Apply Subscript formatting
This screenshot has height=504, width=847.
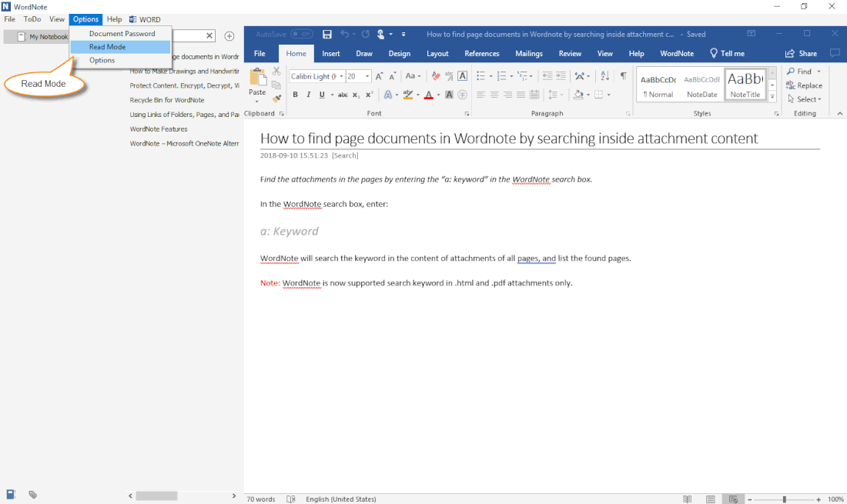pos(356,95)
